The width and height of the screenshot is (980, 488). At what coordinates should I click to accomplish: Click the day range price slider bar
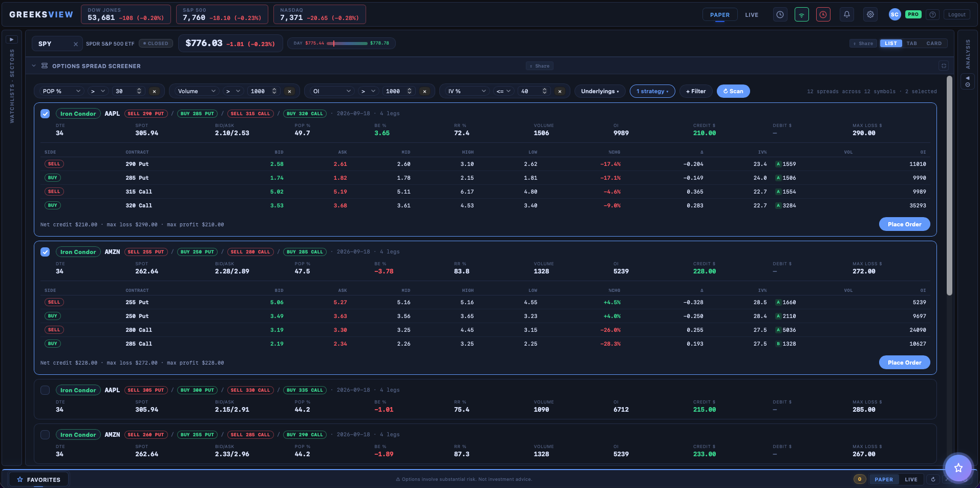pos(347,44)
